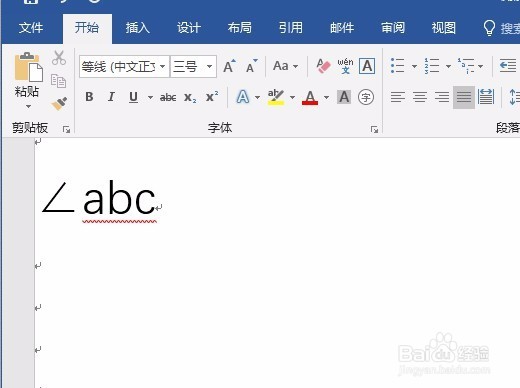Open the font size dropdown 三号
Viewport: 520px width, 388px height.
click(x=209, y=66)
